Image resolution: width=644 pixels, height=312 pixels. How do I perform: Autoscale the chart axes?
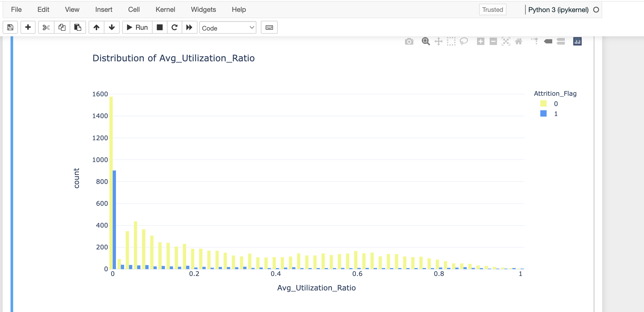click(506, 41)
